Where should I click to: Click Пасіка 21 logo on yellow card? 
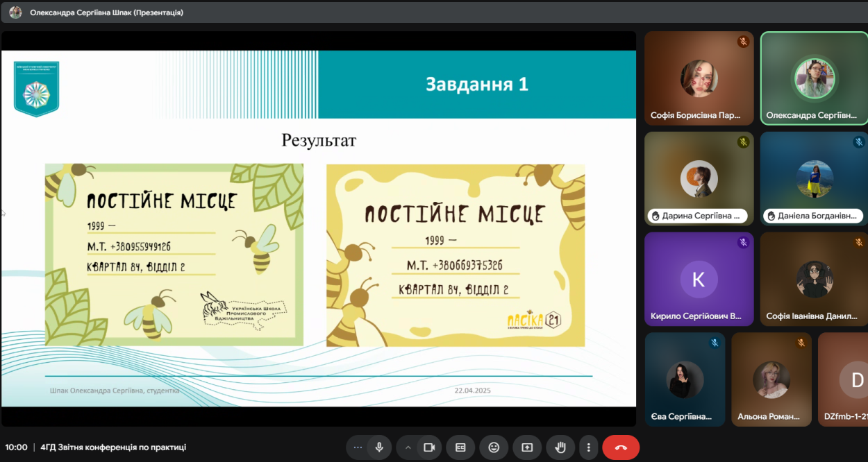[x=534, y=318]
